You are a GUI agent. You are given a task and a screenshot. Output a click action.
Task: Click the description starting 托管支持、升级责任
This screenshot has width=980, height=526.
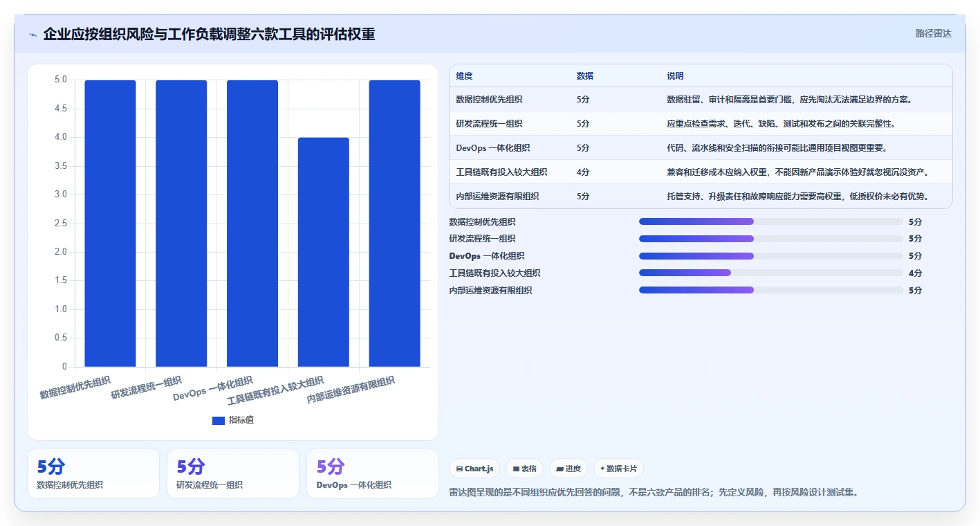click(797, 197)
